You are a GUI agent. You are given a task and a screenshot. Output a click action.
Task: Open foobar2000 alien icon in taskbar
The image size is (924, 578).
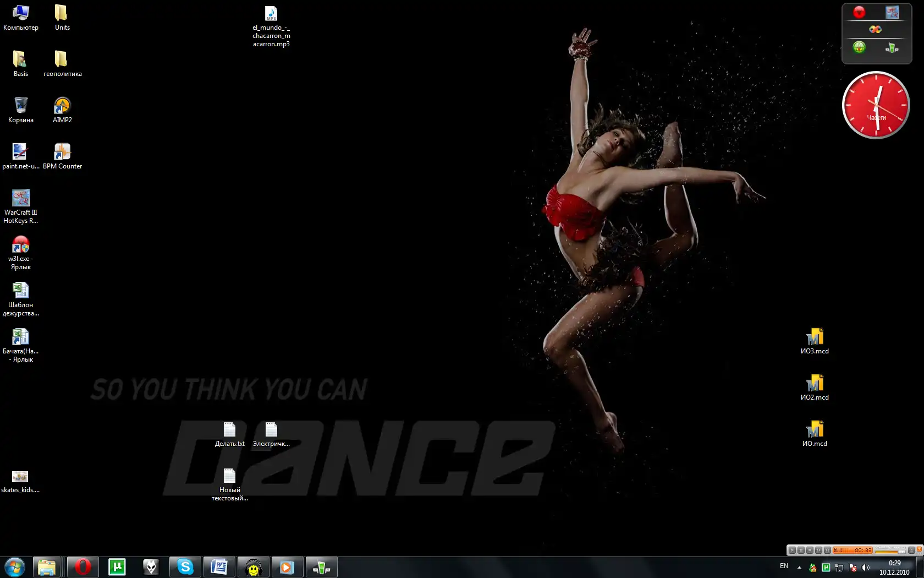tap(151, 566)
